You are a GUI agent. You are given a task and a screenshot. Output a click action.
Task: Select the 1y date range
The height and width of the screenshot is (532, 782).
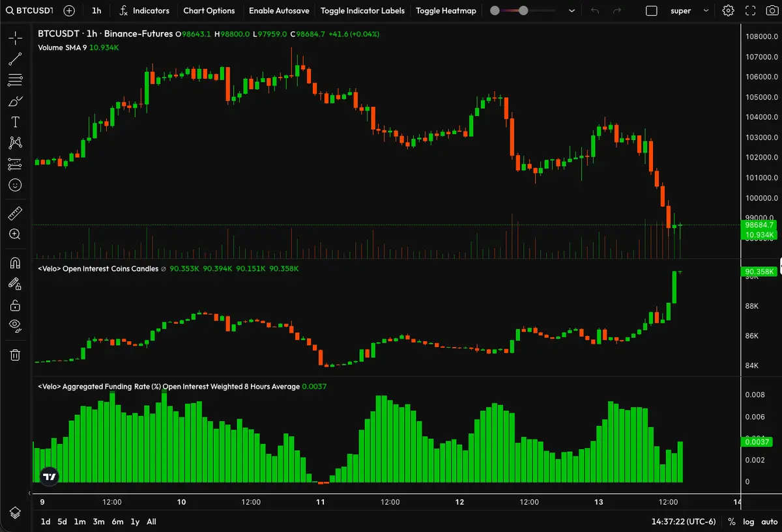(x=135, y=522)
